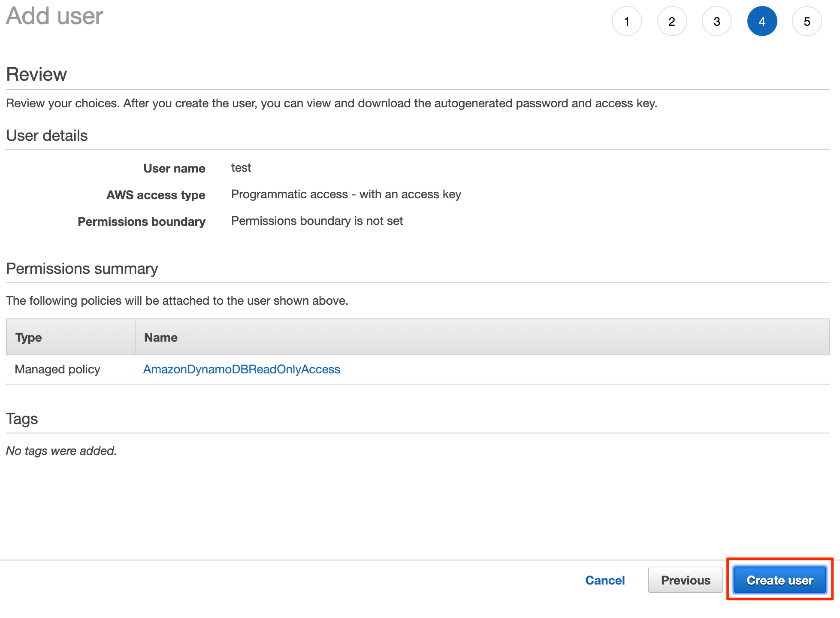Click the Name column header
840x618 pixels.
(482, 337)
